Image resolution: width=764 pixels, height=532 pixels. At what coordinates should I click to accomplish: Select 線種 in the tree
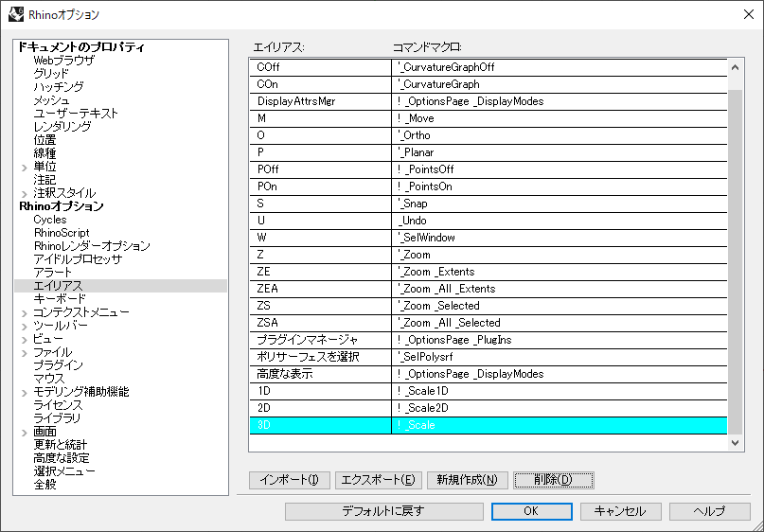(x=44, y=153)
